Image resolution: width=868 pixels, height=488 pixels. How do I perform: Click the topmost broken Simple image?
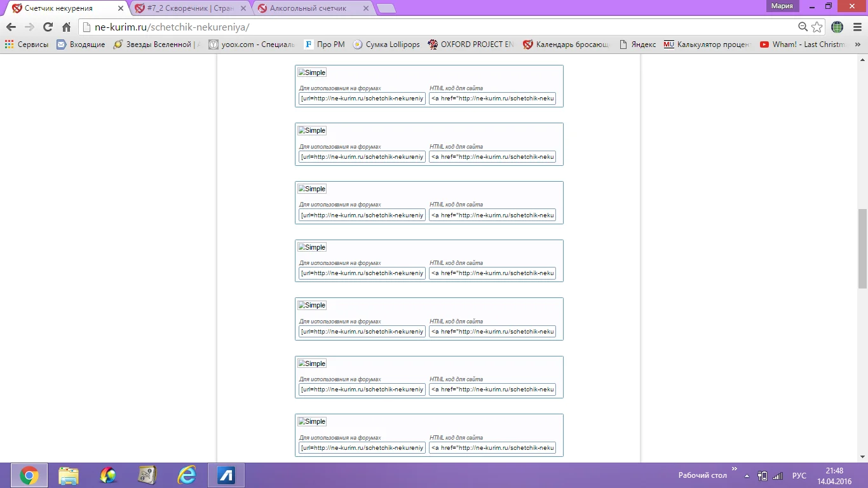tap(312, 72)
